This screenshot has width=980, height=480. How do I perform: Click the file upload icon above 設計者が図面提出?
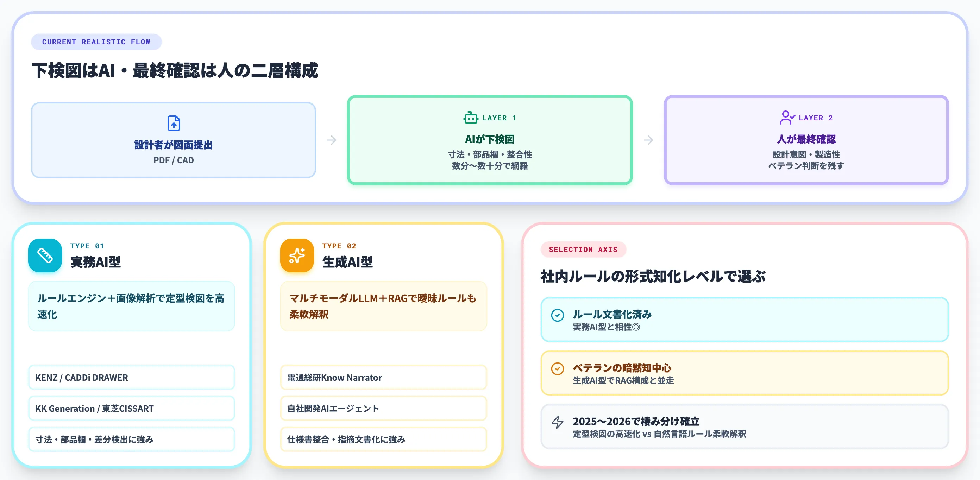[174, 123]
